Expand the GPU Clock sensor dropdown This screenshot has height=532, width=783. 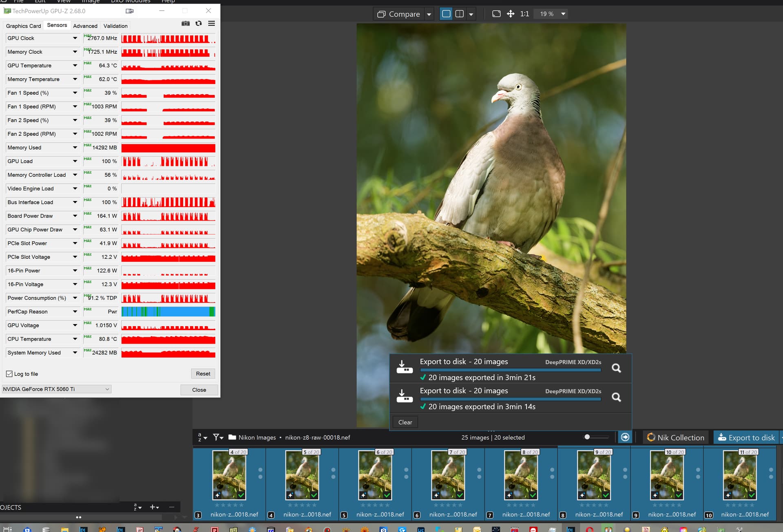75,38
